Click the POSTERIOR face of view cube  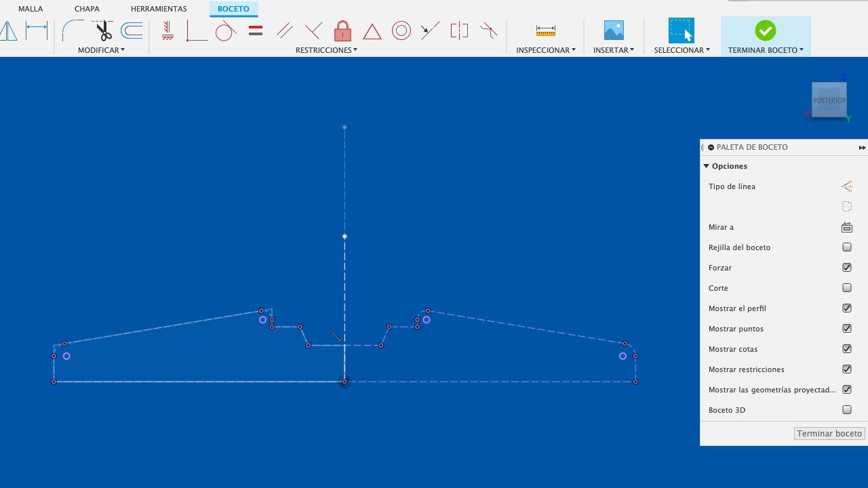click(829, 100)
